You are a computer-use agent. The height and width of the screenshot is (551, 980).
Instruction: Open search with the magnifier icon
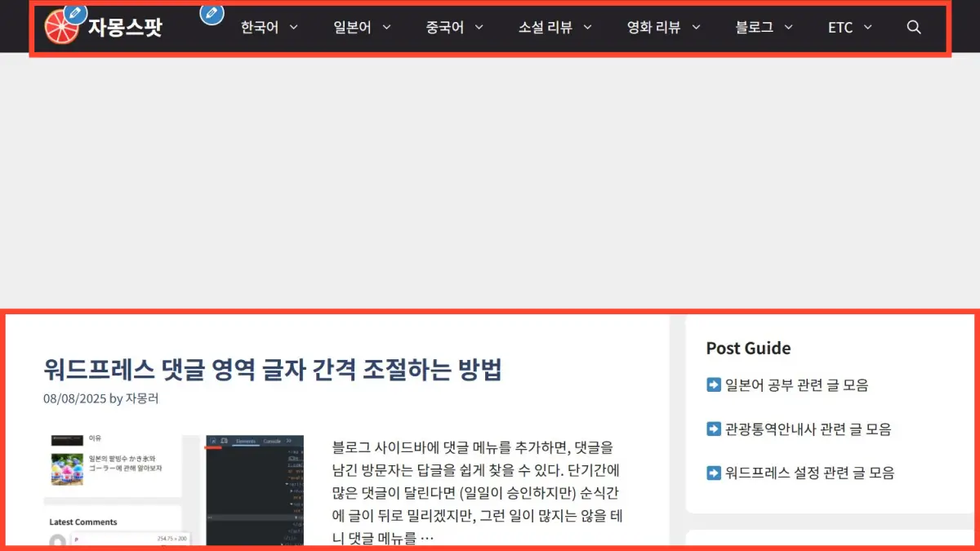tap(914, 27)
